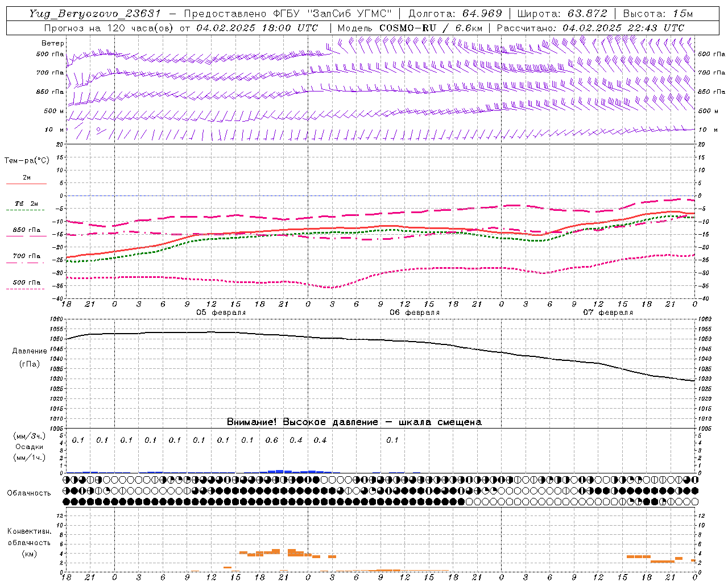
Task: Click the Ветер wind panel label
Action: click(x=53, y=43)
